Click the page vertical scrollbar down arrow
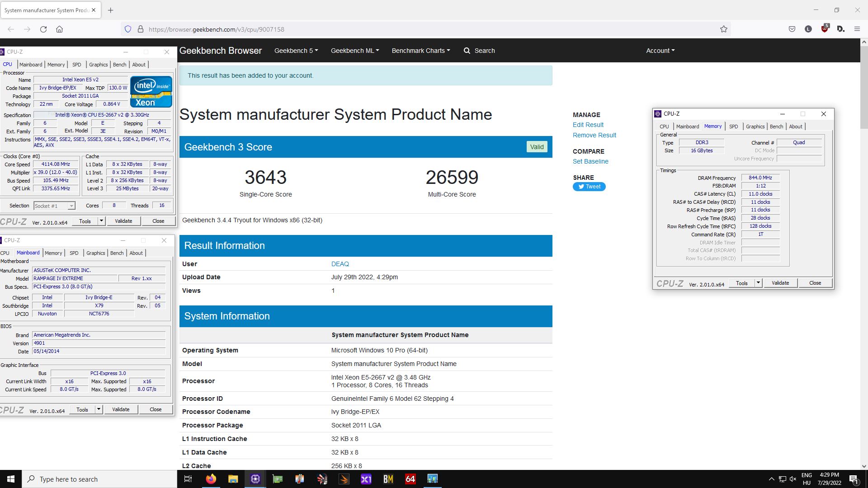868x488 pixels. click(x=864, y=466)
